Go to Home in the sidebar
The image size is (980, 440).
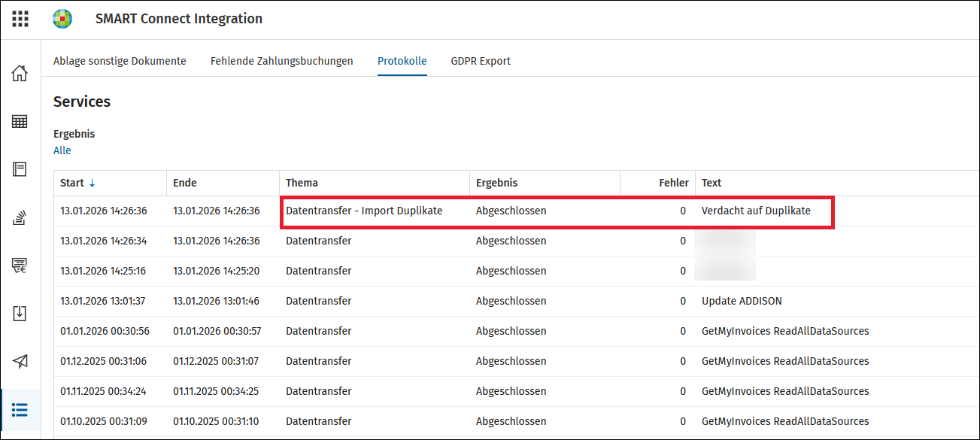click(x=20, y=73)
